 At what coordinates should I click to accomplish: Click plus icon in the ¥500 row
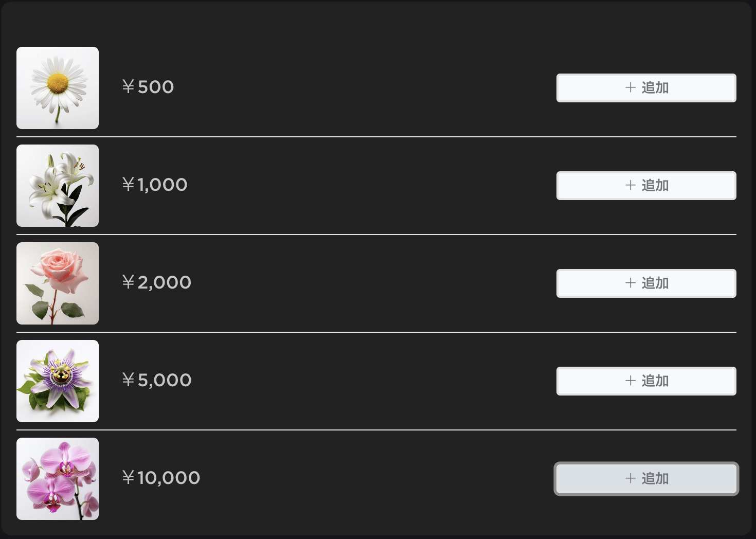click(631, 87)
